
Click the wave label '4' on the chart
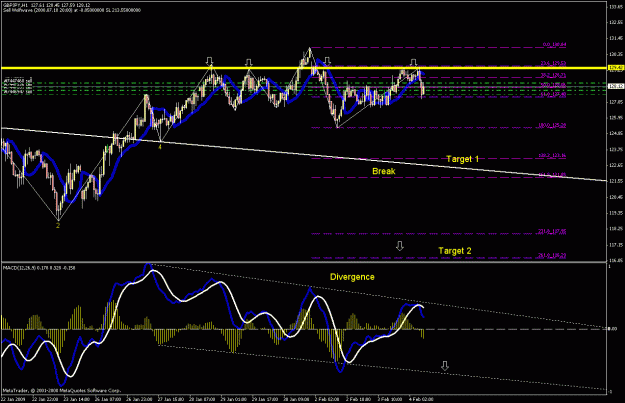click(160, 147)
